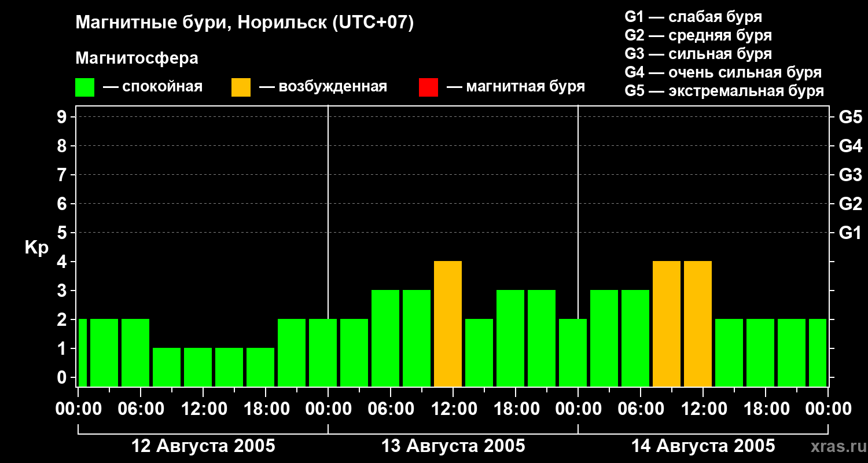Click the red 'магнитная буря' legend swatch
This screenshot has height=463, width=868.
[428, 87]
